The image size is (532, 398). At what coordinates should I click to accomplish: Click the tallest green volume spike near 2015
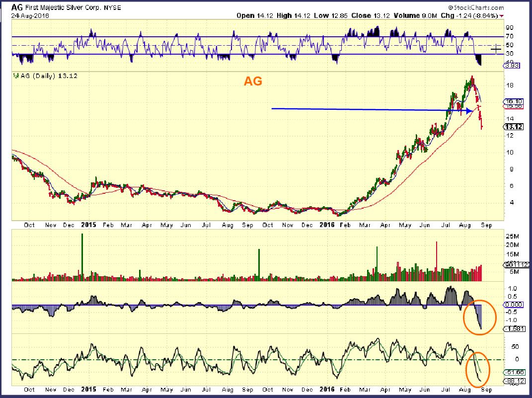click(x=82, y=257)
